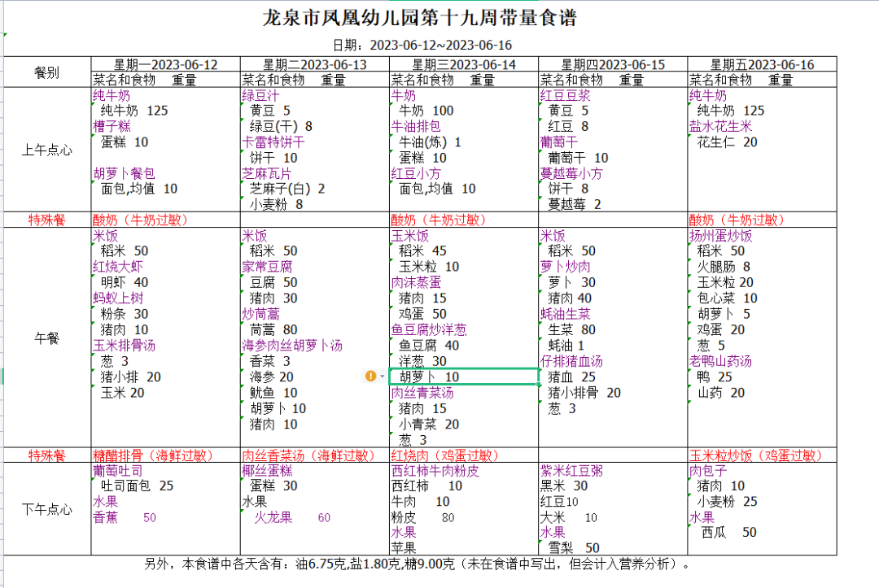879x588 pixels.
Task: Click the 星期二2023-06-13 column header
Action: pos(315,64)
